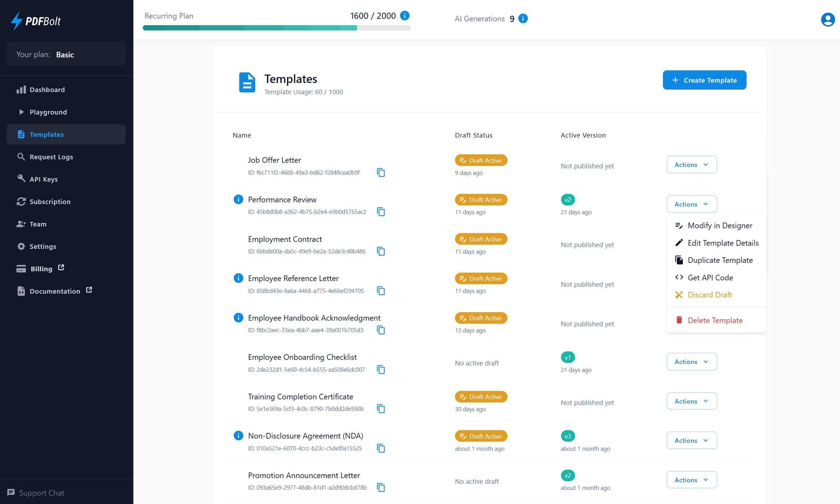Viewport: 840px width, 504px height.
Task: Open Support Chat at sidebar bottom
Action: point(36,493)
